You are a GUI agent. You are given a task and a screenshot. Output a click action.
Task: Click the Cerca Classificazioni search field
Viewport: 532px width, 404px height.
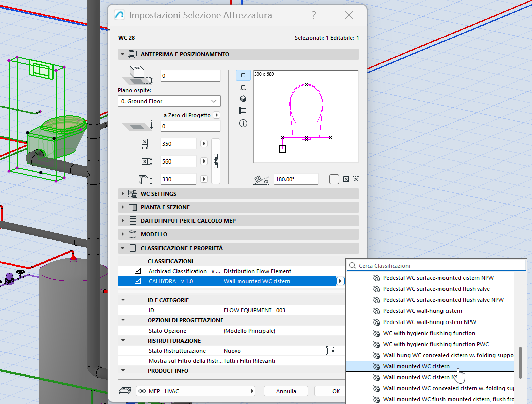coord(437,265)
